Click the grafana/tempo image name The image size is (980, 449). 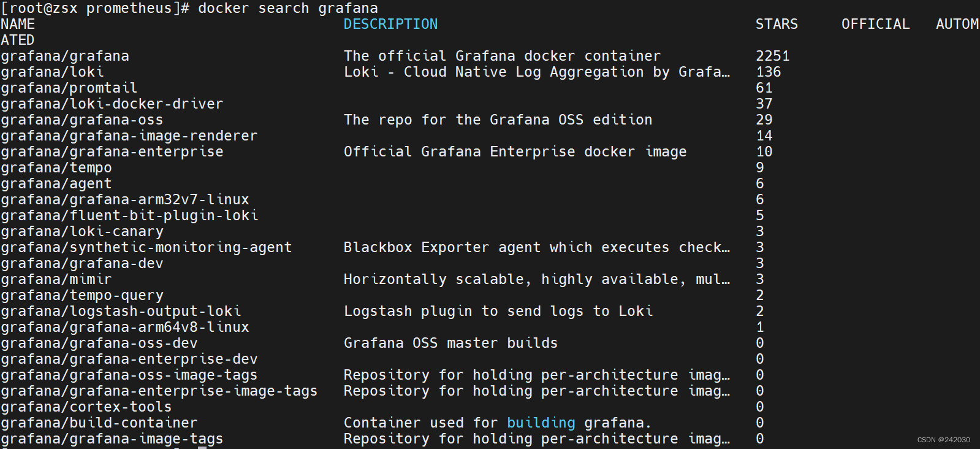(56, 168)
